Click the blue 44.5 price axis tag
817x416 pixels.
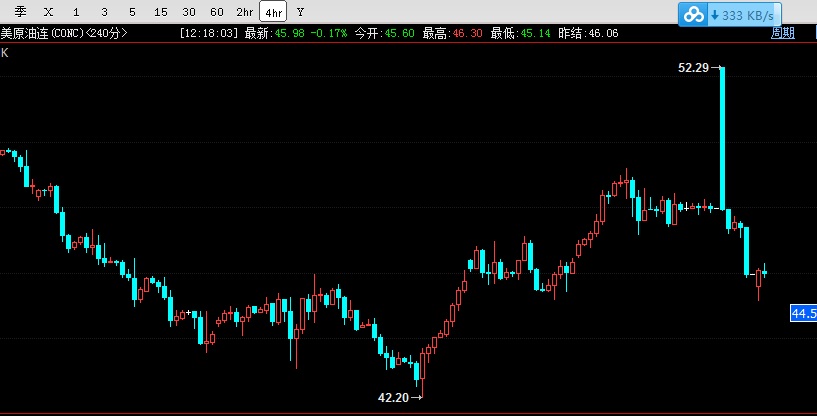click(804, 314)
